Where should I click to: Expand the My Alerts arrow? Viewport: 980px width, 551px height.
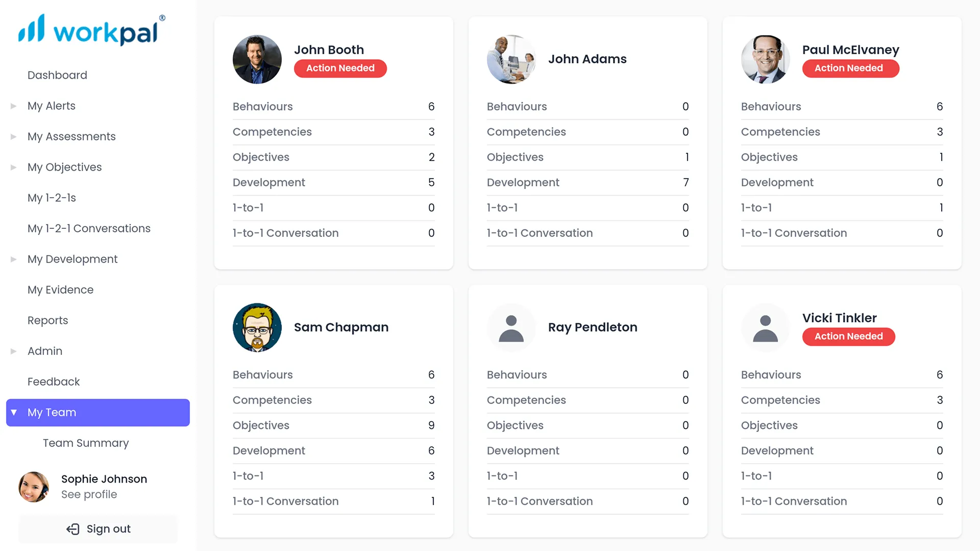[14, 106]
